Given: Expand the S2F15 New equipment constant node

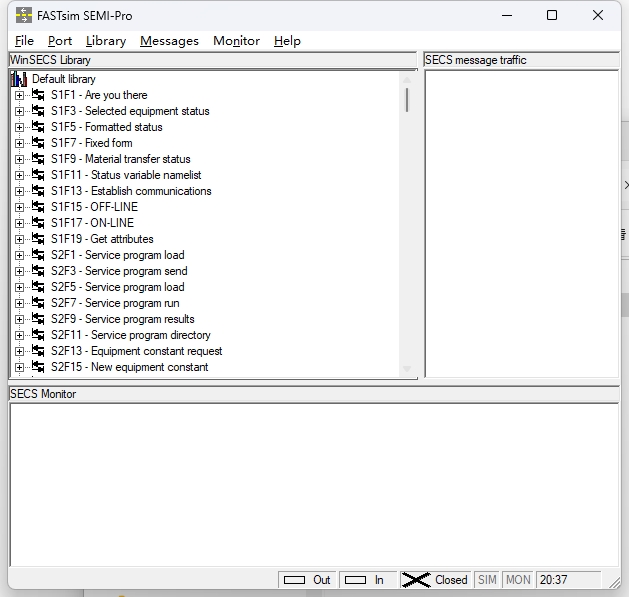Looking at the screenshot, I should click(19, 367).
